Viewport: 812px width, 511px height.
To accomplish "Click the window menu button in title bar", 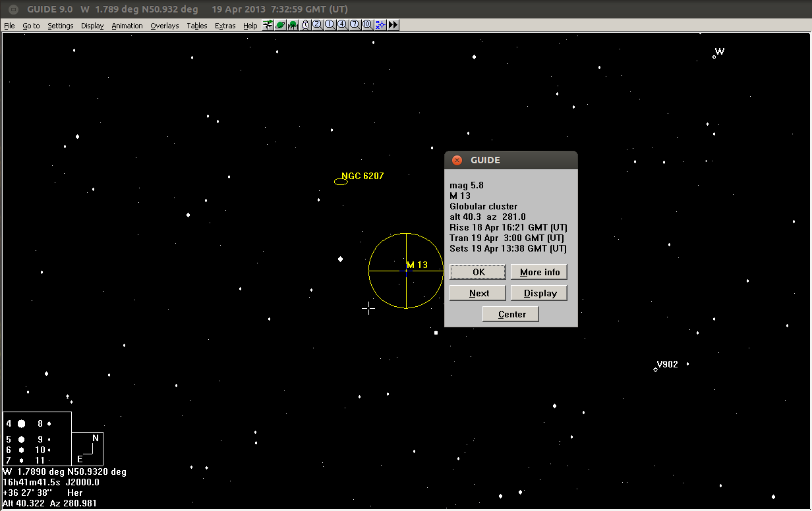I will pyautogui.click(x=13, y=9).
